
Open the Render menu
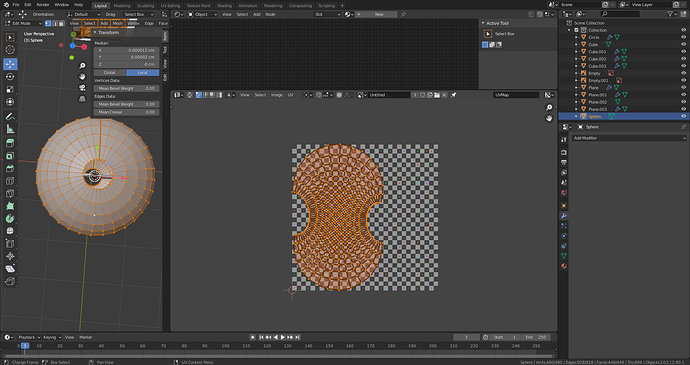point(43,5)
